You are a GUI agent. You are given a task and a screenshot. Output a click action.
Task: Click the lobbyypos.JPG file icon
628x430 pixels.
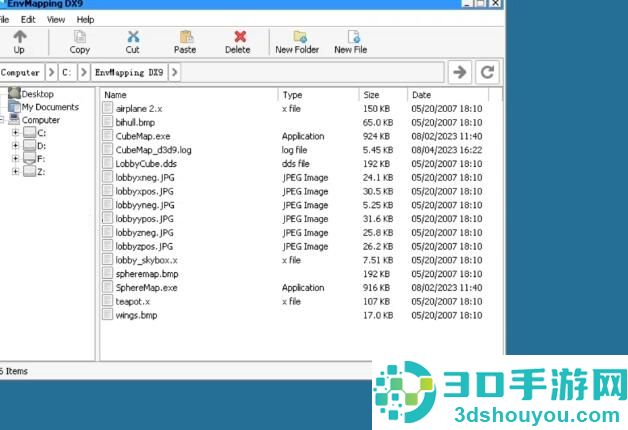pos(107,218)
